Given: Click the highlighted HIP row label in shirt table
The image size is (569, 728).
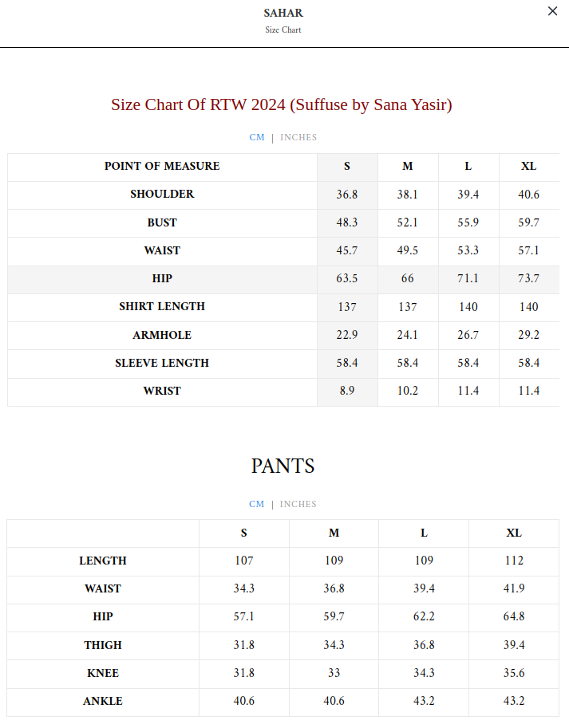Looking at the screenshot, I should coord(162,279).
